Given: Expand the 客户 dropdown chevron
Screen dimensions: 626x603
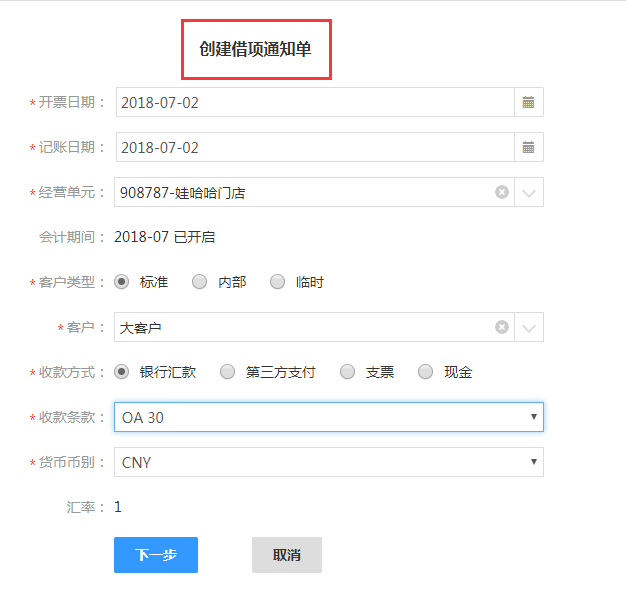Looking at the screenshot, I should 529,328.
